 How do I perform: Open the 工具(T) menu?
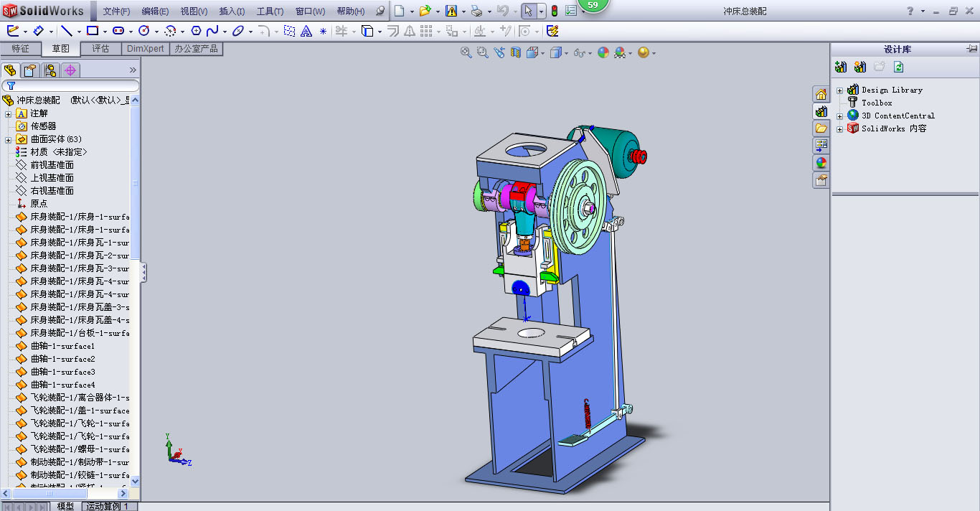point(270,11)
